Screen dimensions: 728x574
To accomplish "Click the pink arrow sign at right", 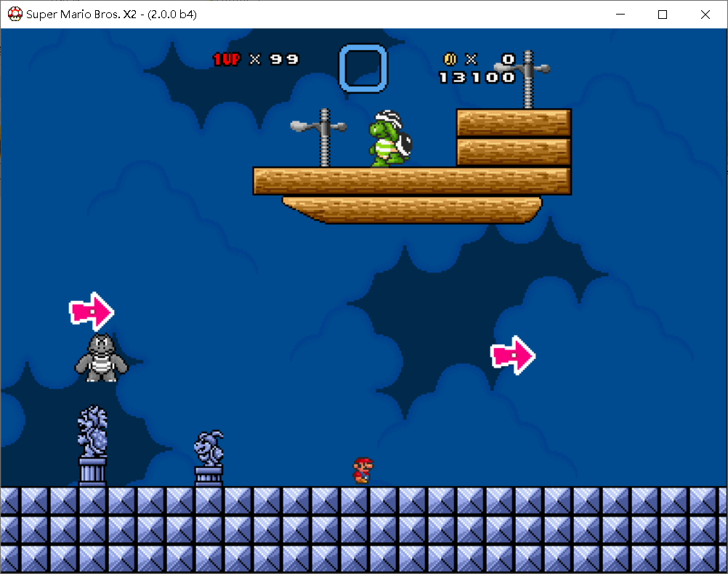I will click(513, 355).
